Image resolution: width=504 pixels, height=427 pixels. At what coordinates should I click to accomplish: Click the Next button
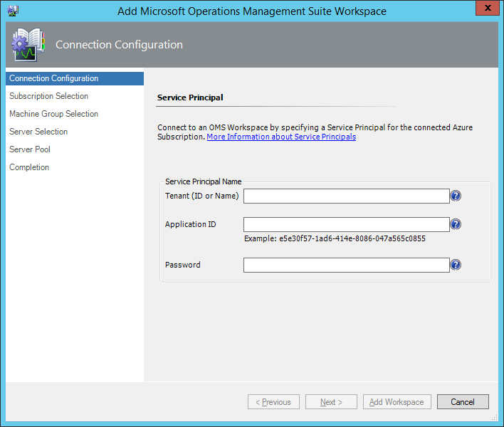click(331, 402)
